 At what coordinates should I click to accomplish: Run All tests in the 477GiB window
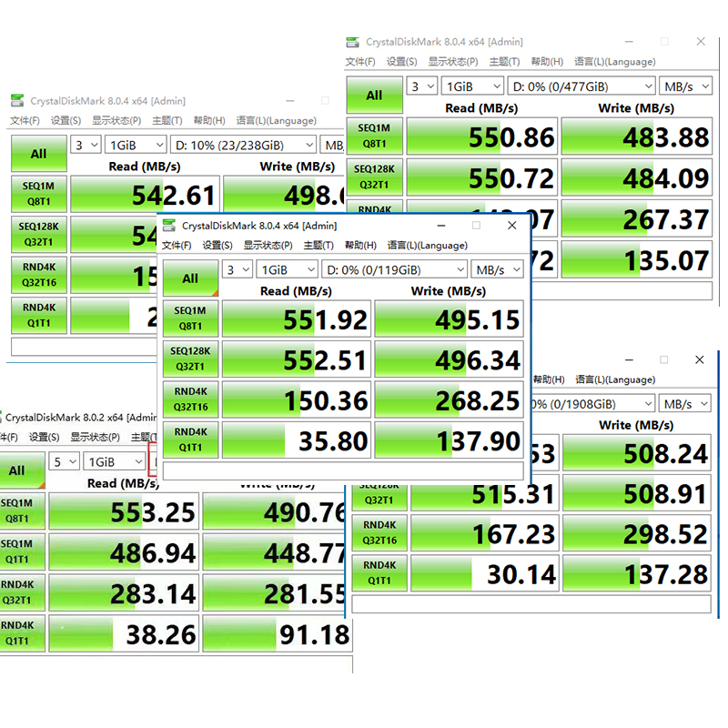[x=374, y=96]
